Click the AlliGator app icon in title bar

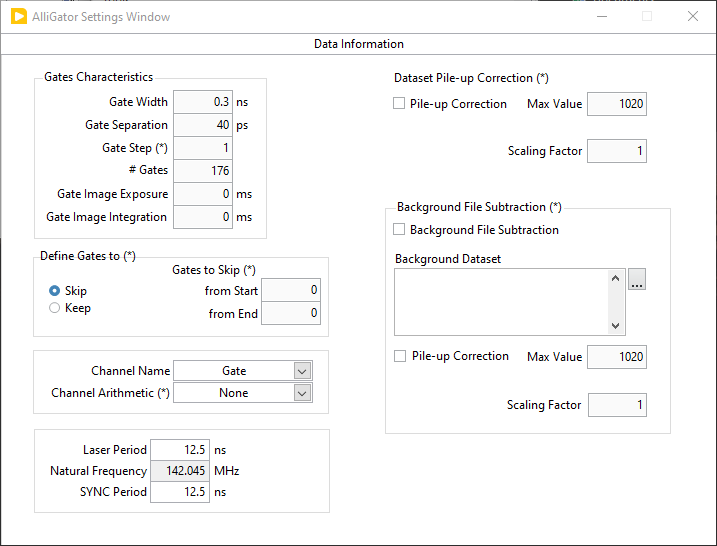tap(19, 16)
